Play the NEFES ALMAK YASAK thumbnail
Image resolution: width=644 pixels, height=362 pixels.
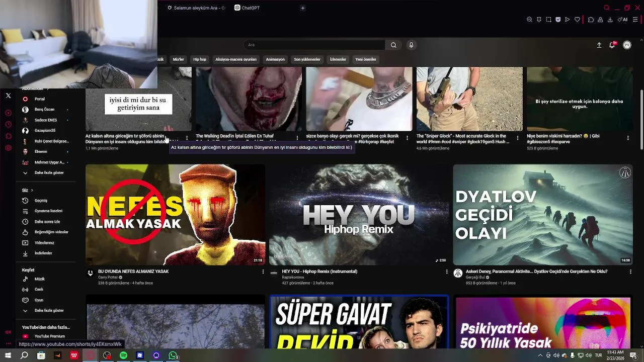pyautogui.click(x=175, y=215)
